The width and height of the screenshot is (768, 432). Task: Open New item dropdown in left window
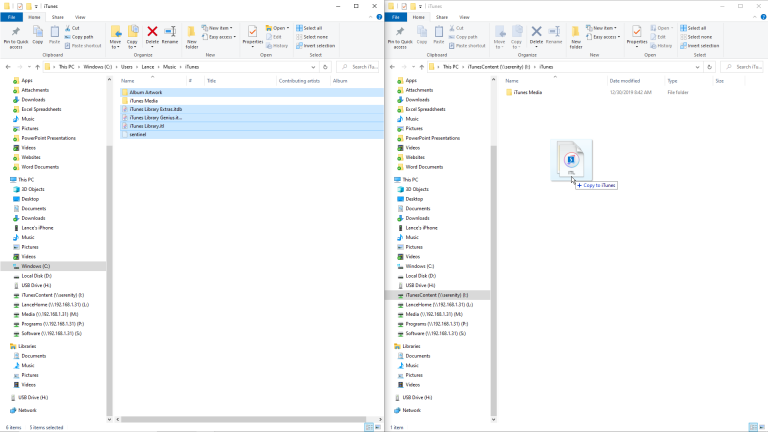click(217, 28)
